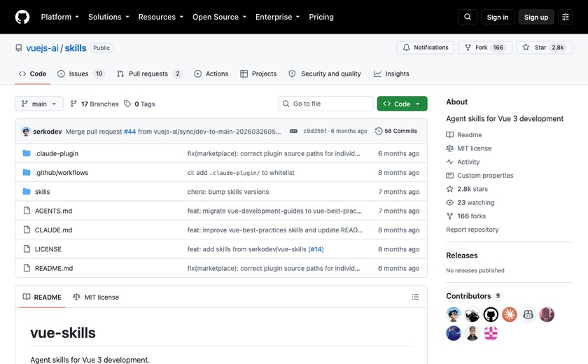Open the Activity link

tap(463, 162)
